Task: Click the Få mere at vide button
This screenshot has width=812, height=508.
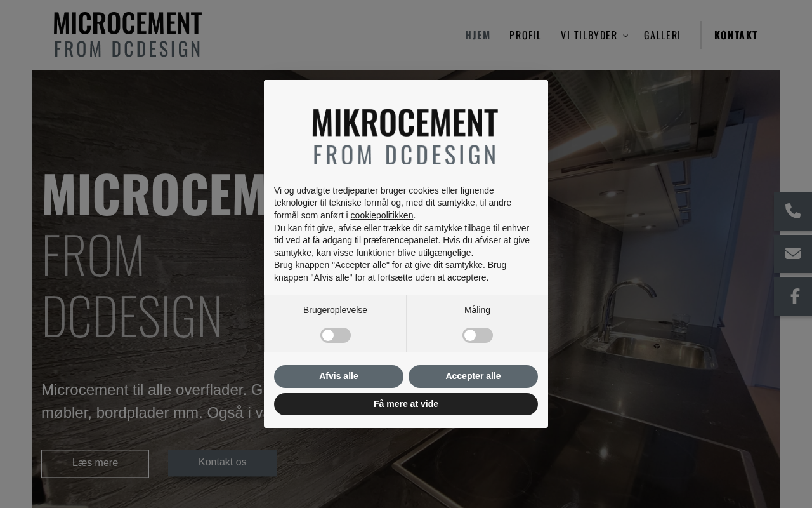Action: (406, 404)
